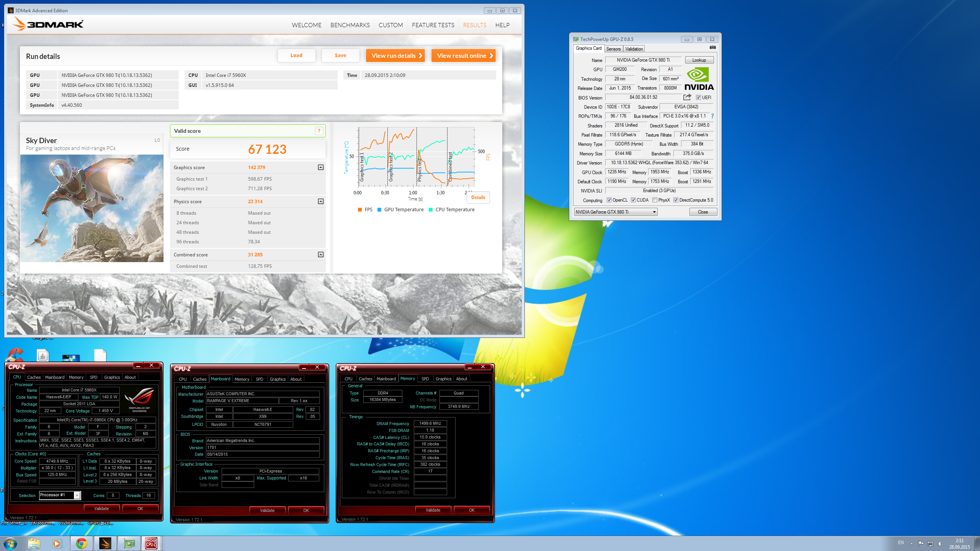Click the network icon in system tray

click(x=930, y=543)
